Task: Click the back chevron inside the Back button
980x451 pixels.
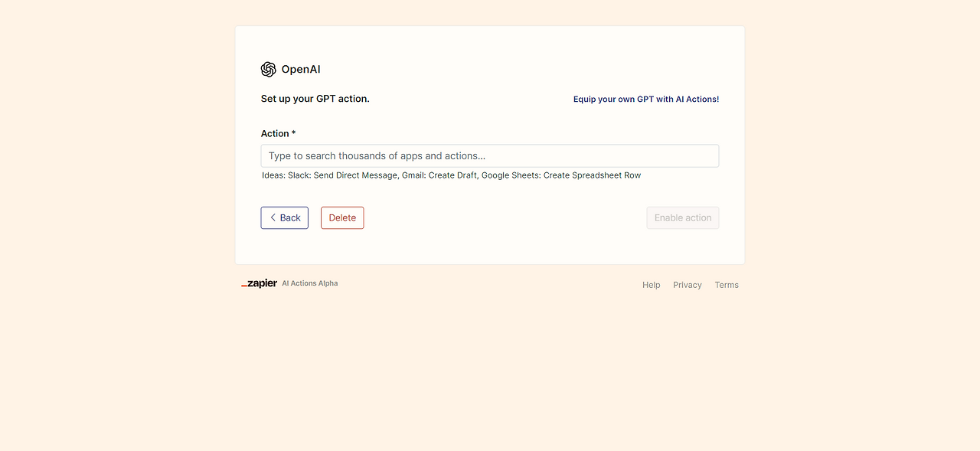Action: tap(273, 217)
